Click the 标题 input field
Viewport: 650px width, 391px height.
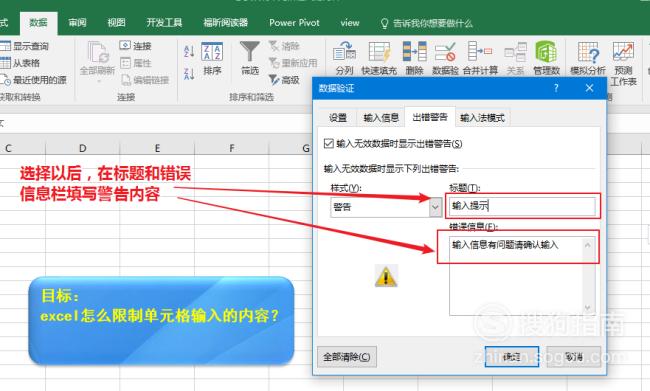pos(522,206)
